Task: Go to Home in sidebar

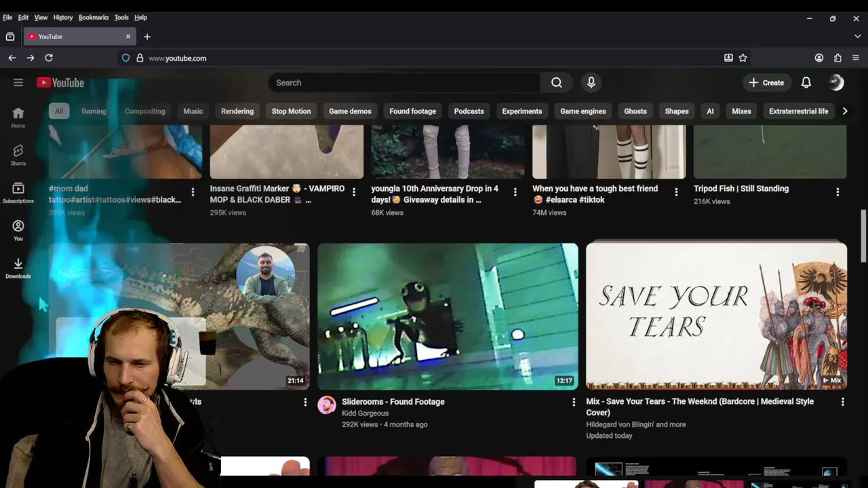Action: 18,117
